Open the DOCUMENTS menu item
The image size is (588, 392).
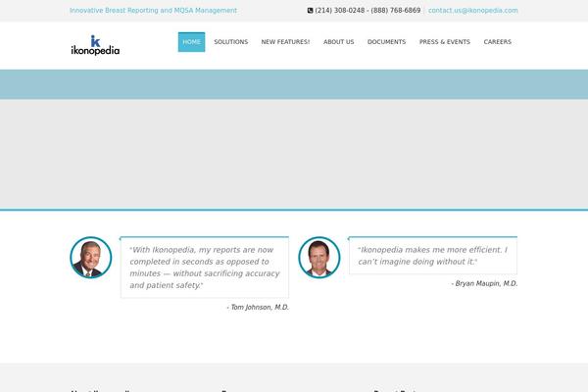click(387, 42)
